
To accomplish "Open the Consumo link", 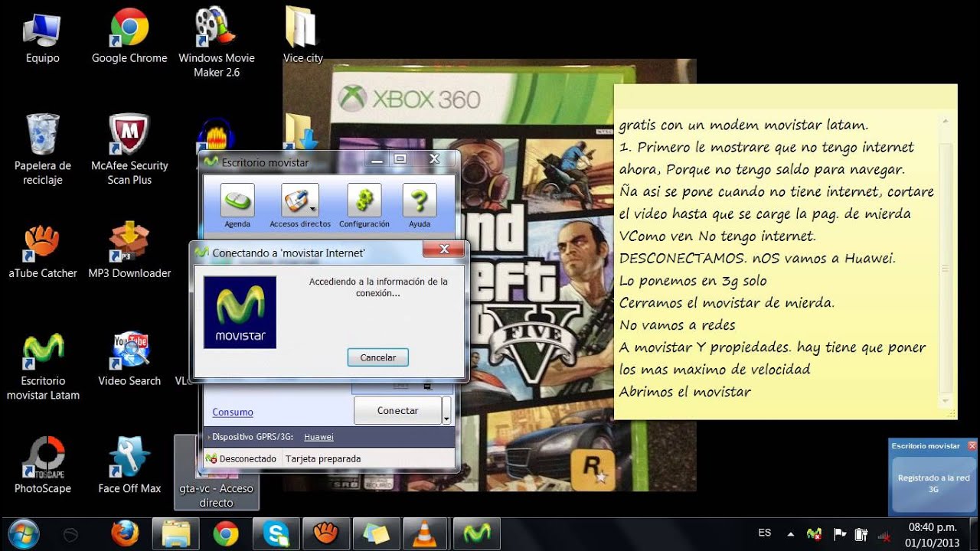I will tap(233, 412).
